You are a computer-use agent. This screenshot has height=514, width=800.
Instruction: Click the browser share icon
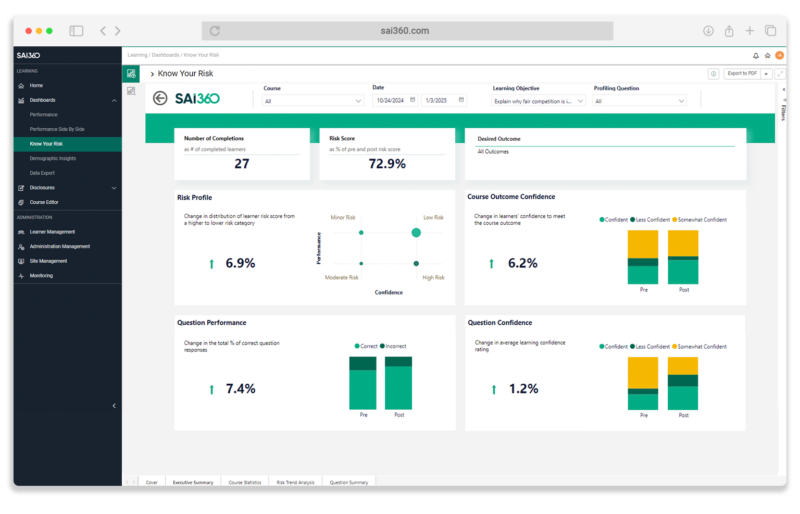(729, 31)
